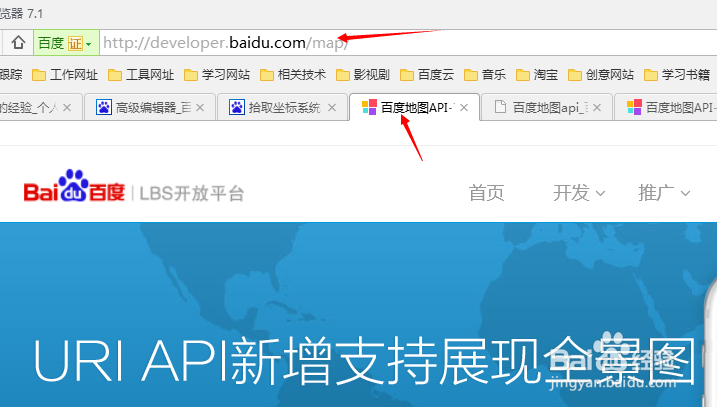Image resolution: width=717 pixels, height=407 pixels.
Task: Go to the browser home page icon
Action: click(18, 43)
